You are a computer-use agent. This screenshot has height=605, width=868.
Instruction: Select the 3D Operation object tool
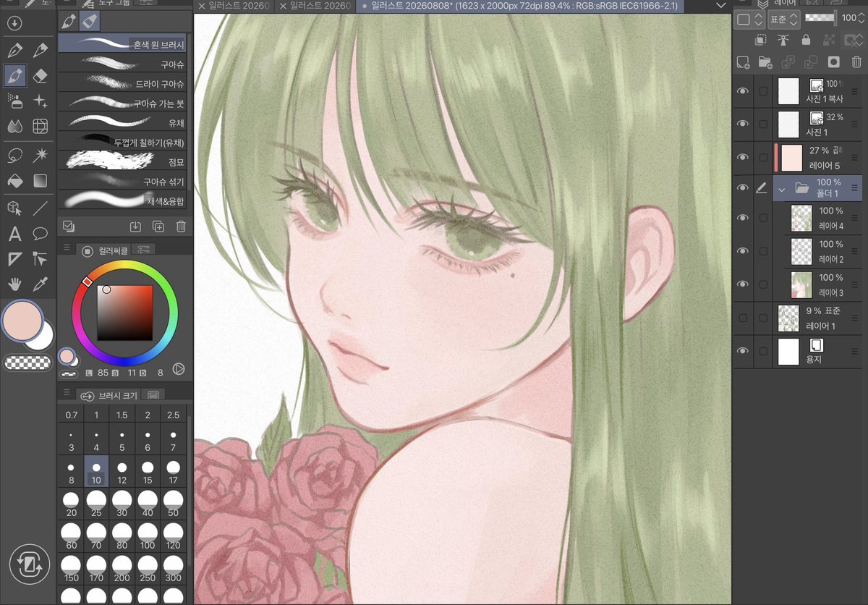coord(14,208)
